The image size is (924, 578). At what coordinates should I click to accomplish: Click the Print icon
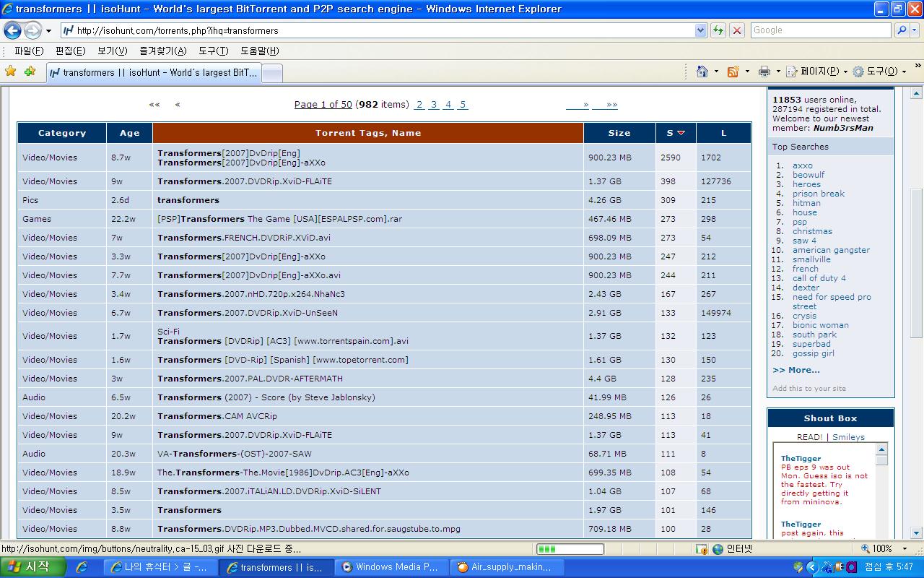point(764,72)
